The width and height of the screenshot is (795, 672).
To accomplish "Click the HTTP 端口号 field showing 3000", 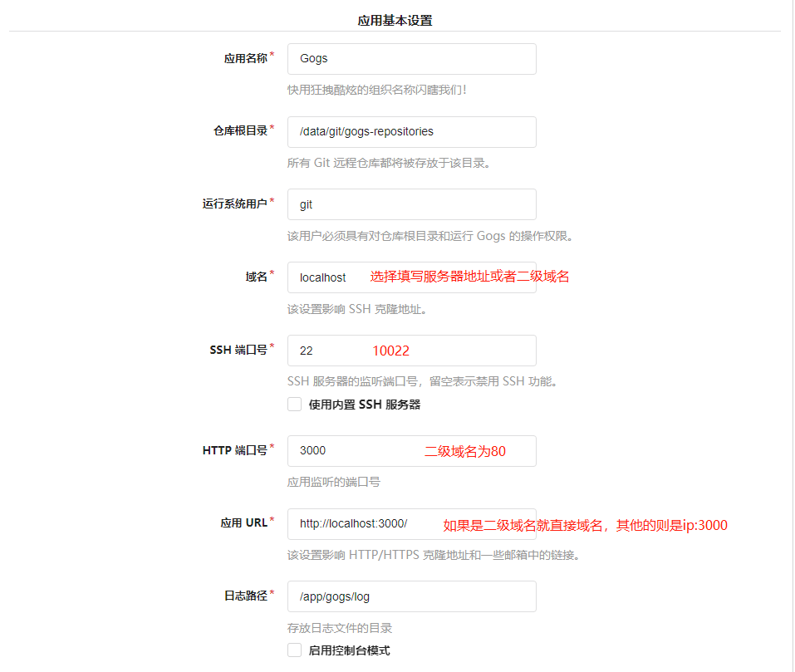I will pos(412,451).
